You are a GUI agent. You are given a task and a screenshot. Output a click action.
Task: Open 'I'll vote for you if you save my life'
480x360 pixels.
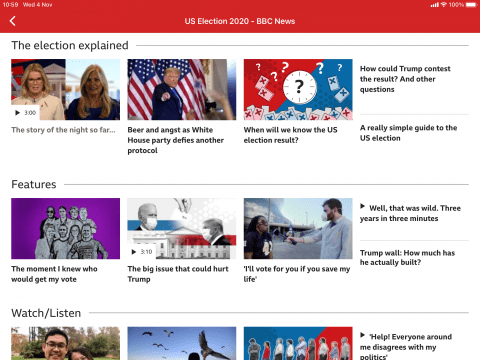(297, 274)
